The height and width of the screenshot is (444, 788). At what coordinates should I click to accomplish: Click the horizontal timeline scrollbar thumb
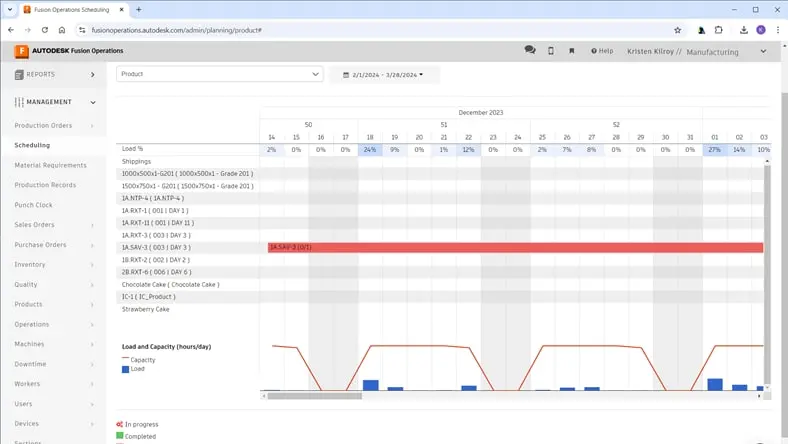315,396
